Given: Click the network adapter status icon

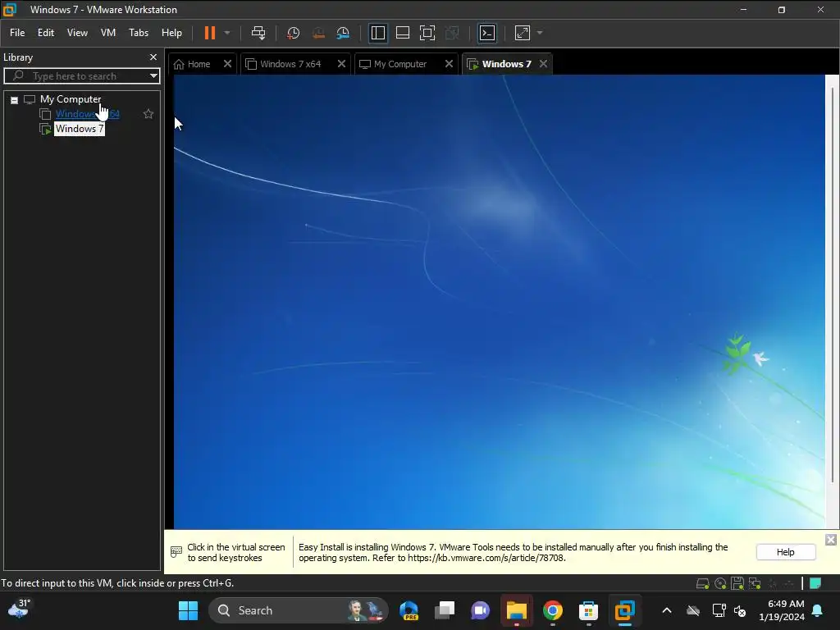Looking at the screenshot, I should click(x=755, y=583).
